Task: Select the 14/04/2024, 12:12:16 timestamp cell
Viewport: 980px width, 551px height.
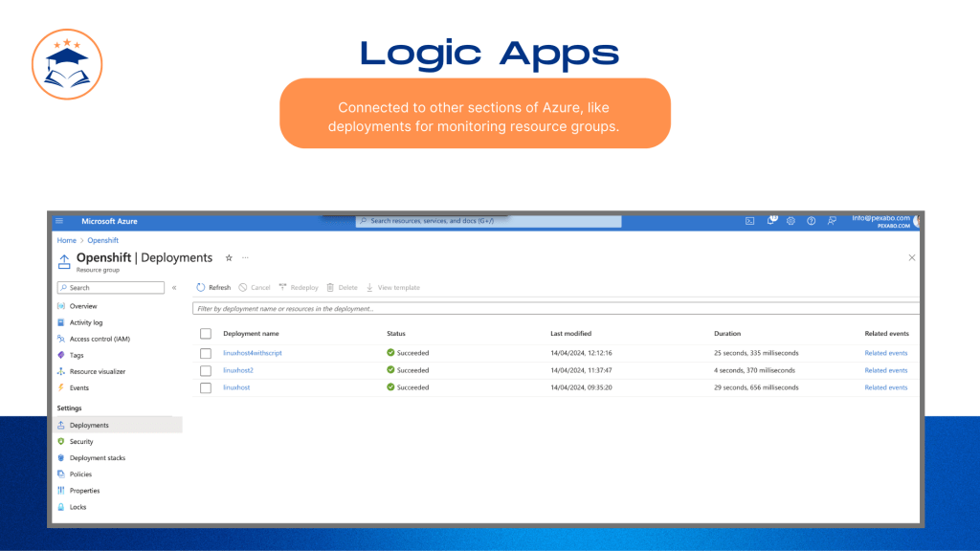Action: pos(581,353)
